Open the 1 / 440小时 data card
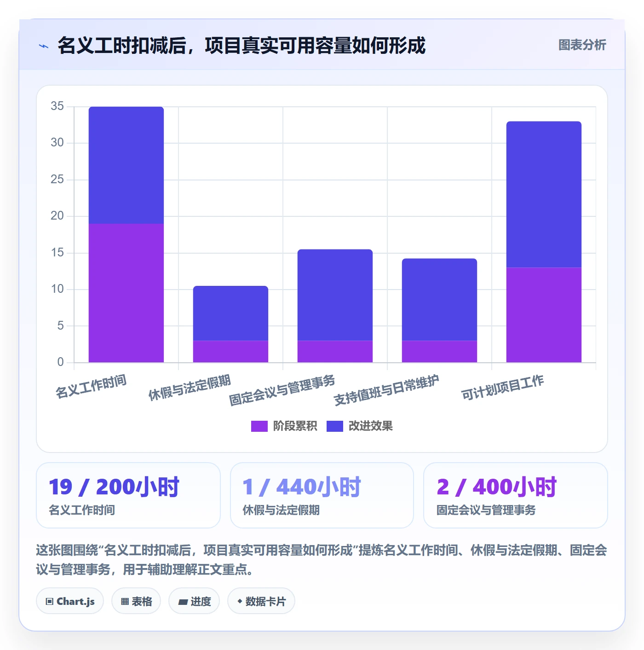This screenshot has width=644, height=650. (322, 495)
